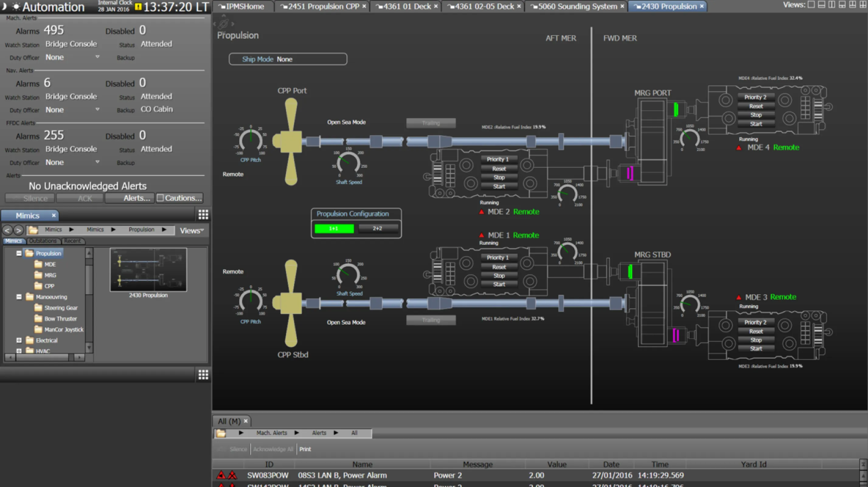Open the grid menu beside the Mimics panel

203,215
